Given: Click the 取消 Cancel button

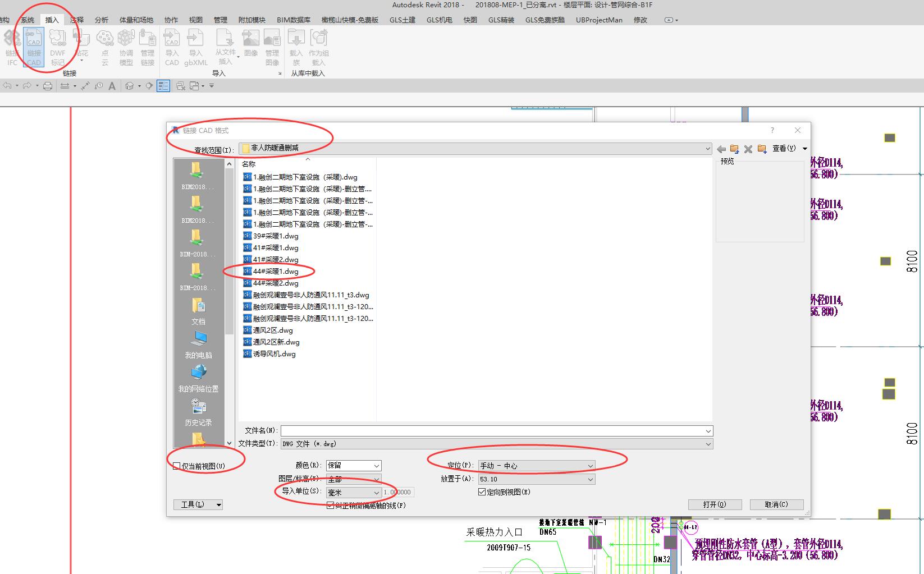Looking at the screenshot, I should point(776,504).
